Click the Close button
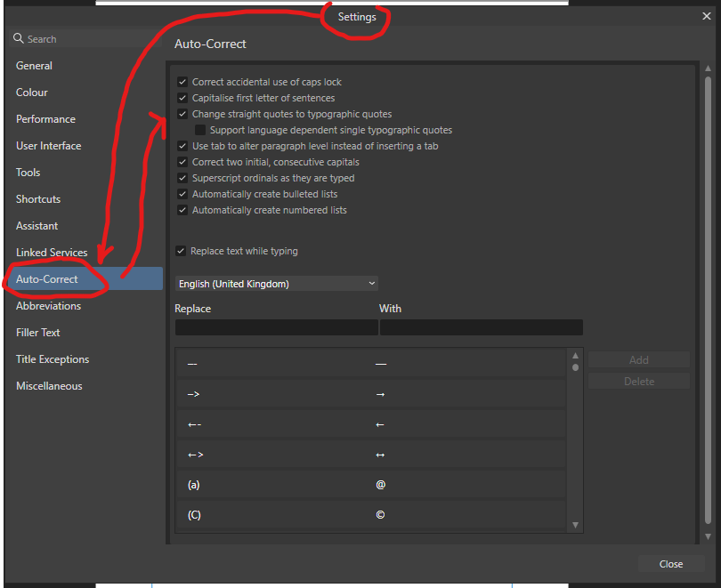The width and height of the screenshot is (721, 588). coord(671,563)
